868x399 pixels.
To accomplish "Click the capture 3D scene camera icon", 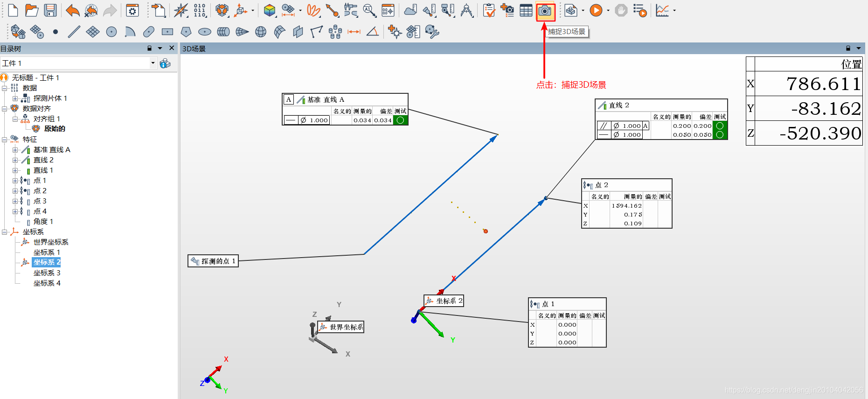I will [x=545, y=11].
